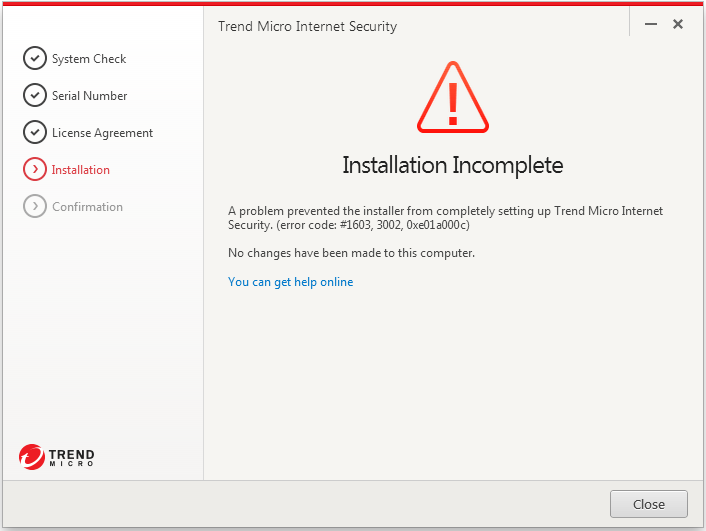706x531 pixels.
Task: Click the gray Confirmation arrow icon
Action: (x=35, y=206)
